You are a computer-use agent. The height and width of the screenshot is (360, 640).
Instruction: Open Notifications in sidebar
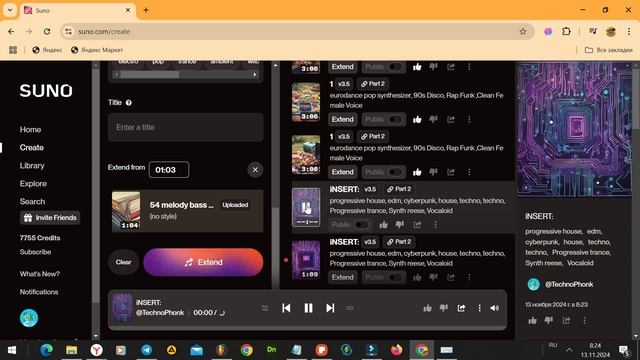(39, 292)
